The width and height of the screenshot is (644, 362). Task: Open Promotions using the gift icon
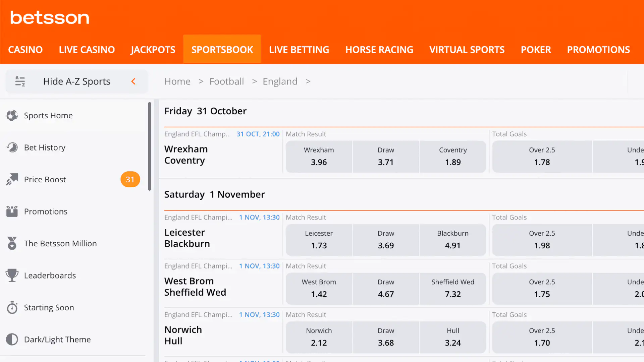coord(12,211)
